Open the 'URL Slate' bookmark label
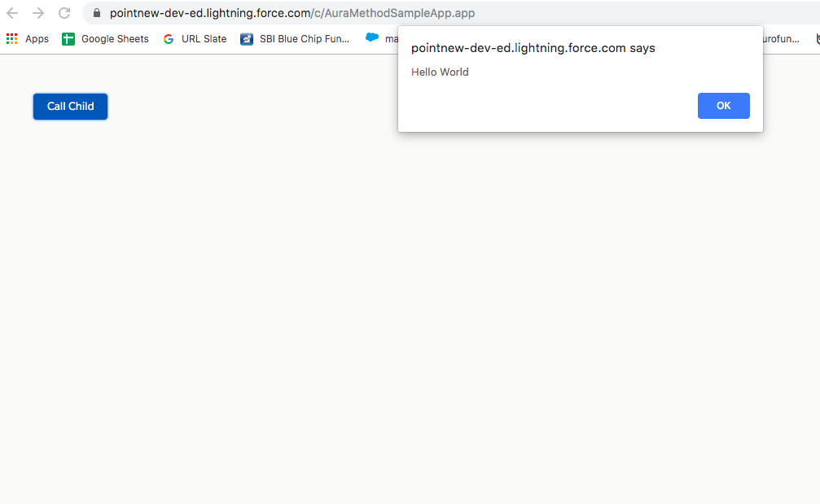Screen dimensions: 820x504 pos(204,38)
